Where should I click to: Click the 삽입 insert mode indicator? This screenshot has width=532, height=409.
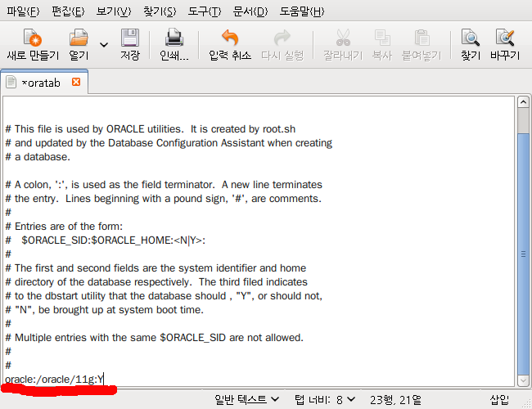pos(499,400)
